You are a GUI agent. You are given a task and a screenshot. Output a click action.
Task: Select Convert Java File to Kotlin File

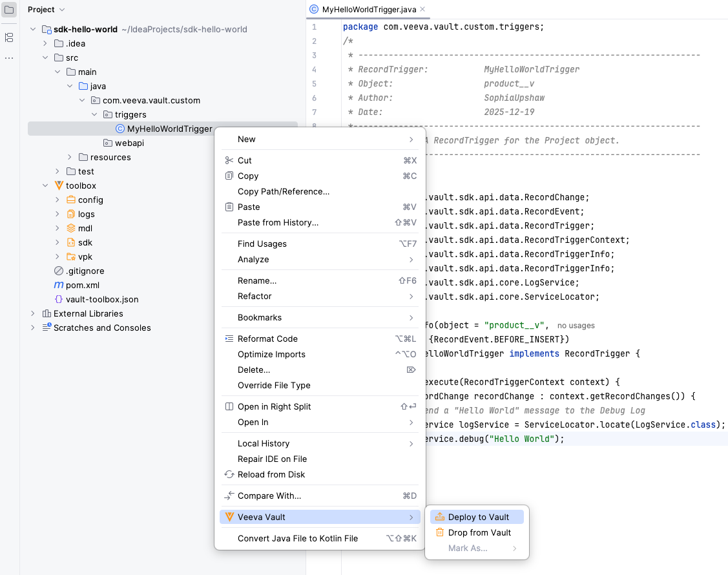tap(320, 538)
